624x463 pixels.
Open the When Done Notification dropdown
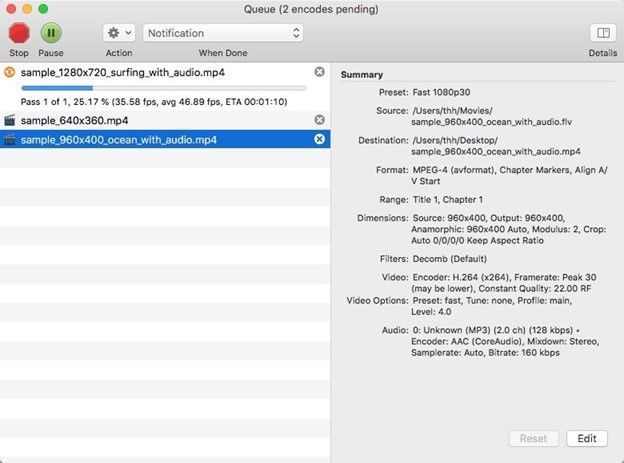[223, 33]
